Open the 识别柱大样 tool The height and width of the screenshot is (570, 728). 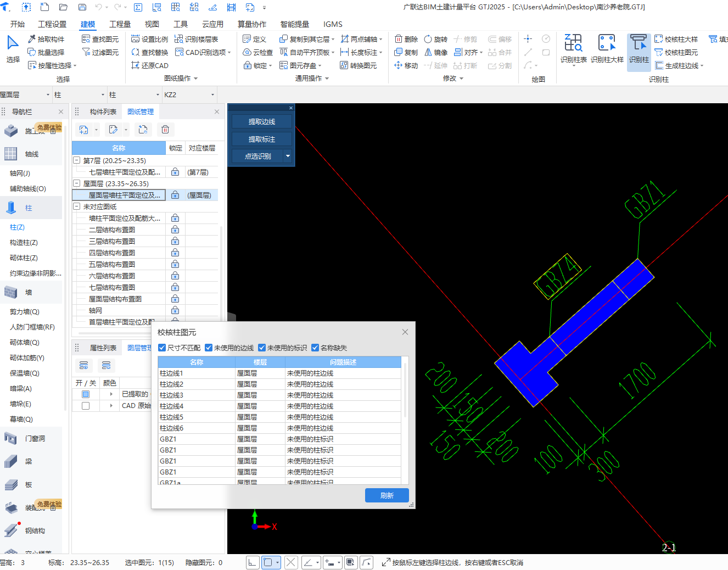(607, 49)
